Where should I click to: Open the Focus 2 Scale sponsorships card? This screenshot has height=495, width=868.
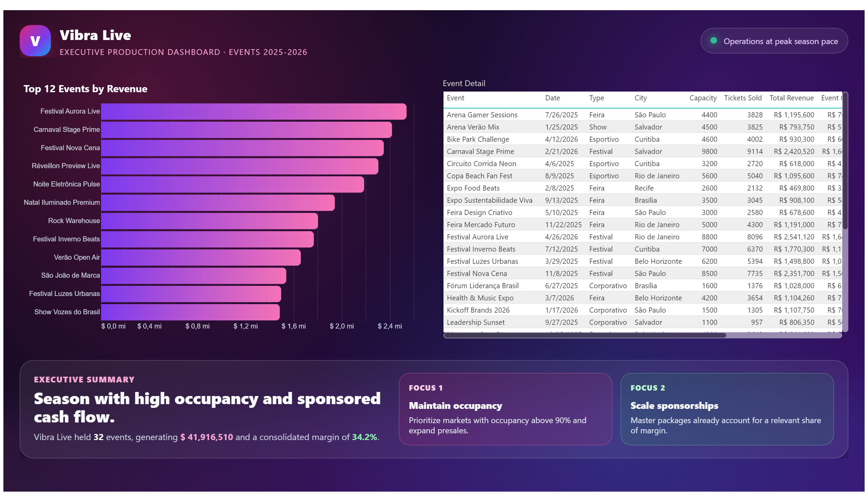(727, 409)
